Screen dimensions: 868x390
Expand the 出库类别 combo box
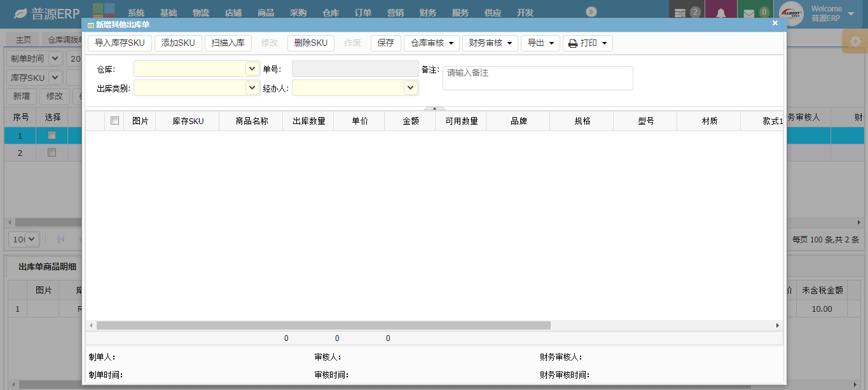(252, 88)
